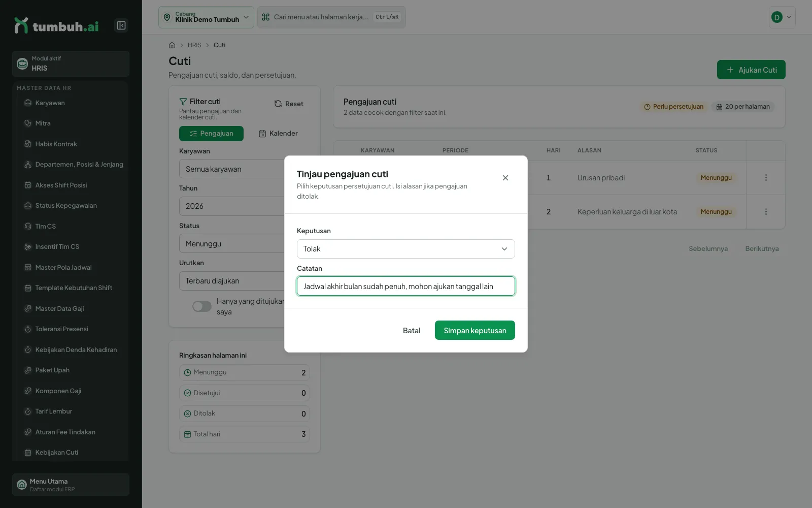Image resolution: width=812 pixels, height=508 pixels.
Task: Go to Berikutnya page
Action: pos(762,248)
